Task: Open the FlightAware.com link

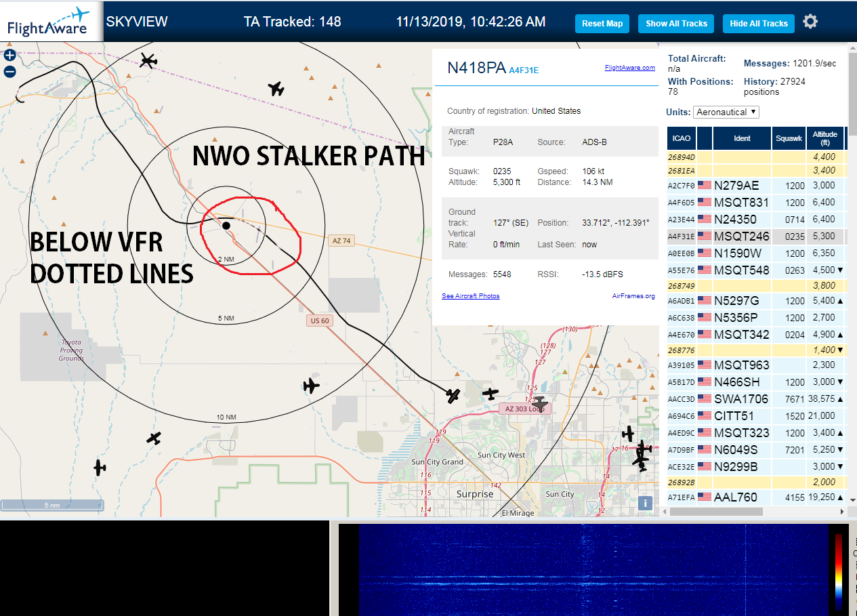Action: pyautogui.click(x=630, y=68)
